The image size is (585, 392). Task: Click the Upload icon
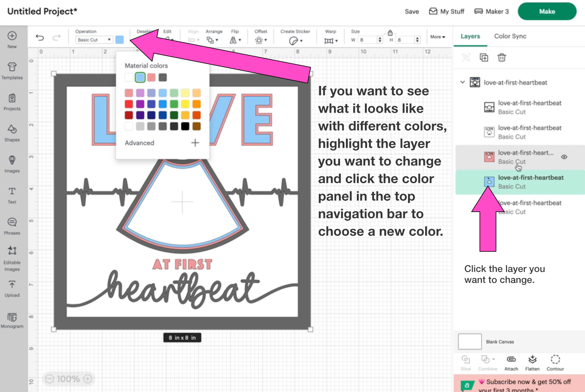[12, 288]
